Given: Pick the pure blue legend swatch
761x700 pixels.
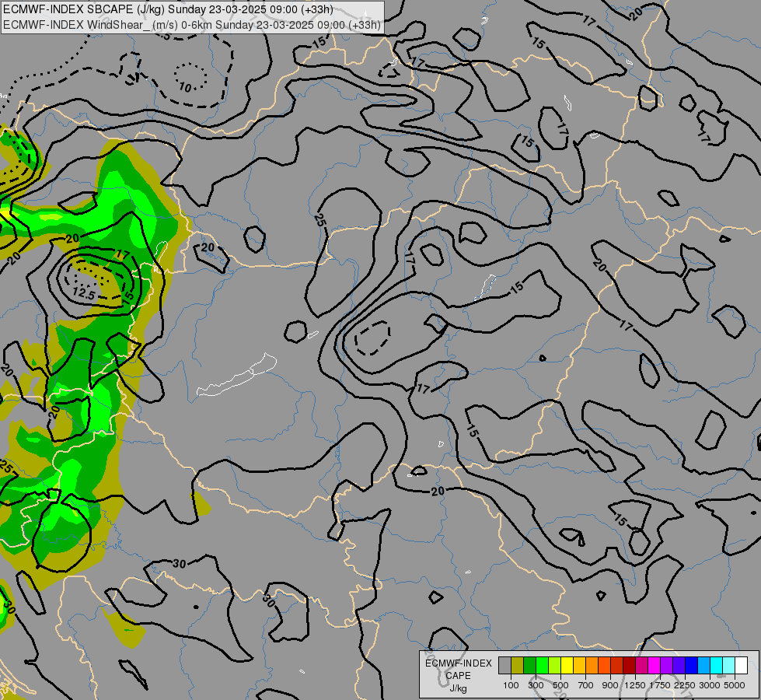Looking at the screenshot, I should tap(691, 665).
